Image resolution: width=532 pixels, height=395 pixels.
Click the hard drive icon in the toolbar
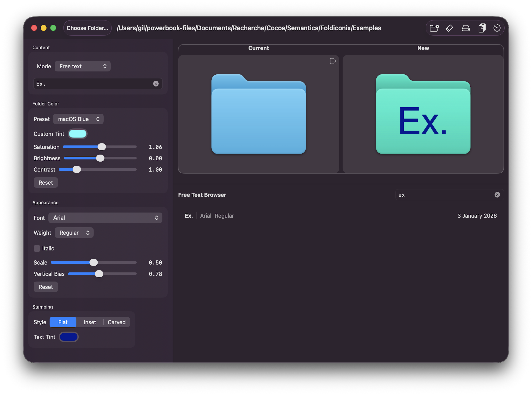466,28
